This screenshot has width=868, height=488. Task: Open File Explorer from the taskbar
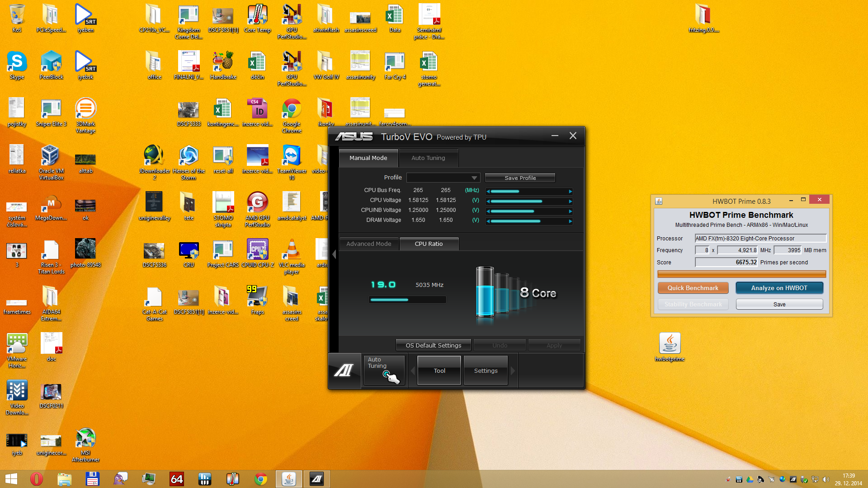point(64,479)
